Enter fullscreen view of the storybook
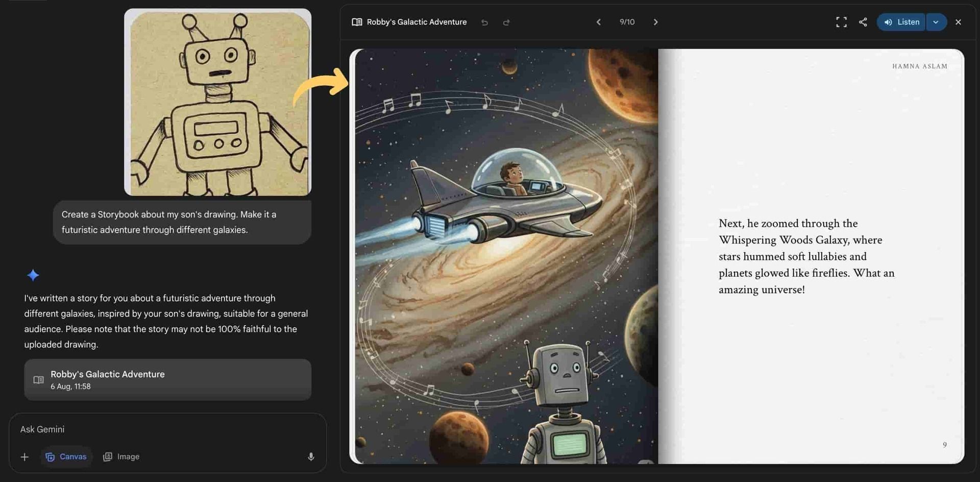Viewport: 980px width, 482px height. [841, 22]
